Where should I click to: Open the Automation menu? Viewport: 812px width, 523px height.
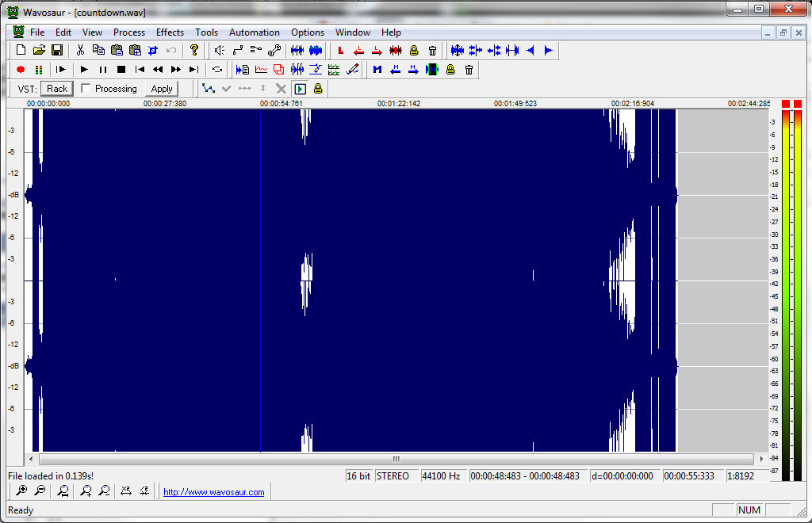point(255,32)
